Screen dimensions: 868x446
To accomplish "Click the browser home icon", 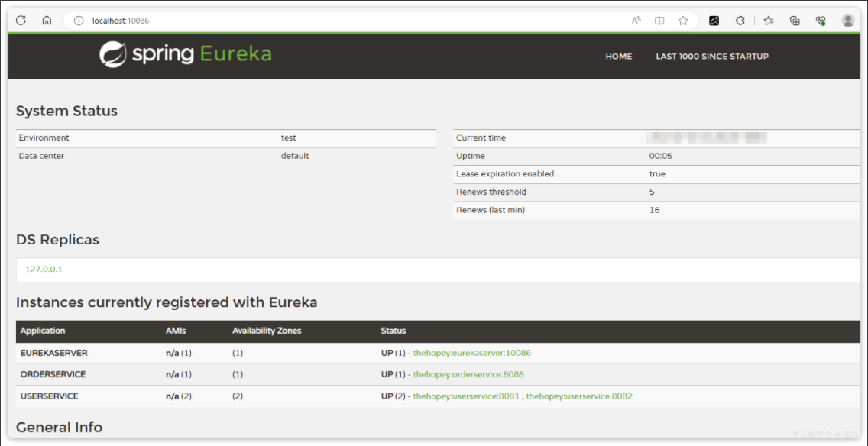I will [47, 21].
